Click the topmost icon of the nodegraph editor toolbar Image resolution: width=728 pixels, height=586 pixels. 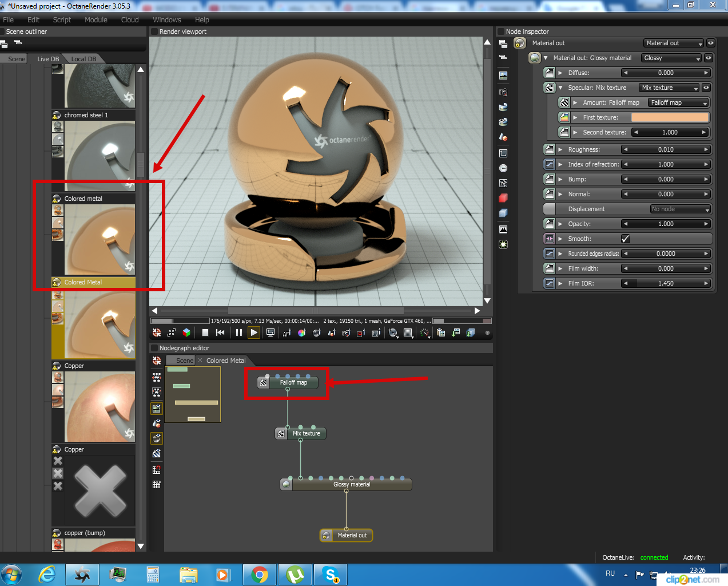[x=157, y=361]
